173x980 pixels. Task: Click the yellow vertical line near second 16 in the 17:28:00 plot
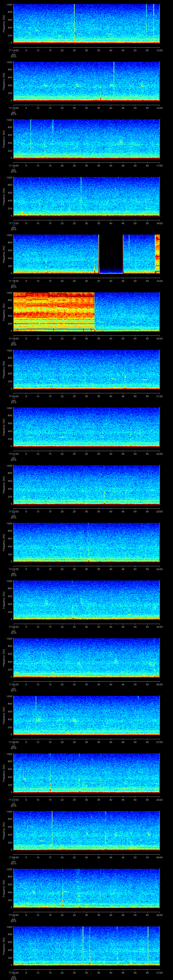pos(52,829)
